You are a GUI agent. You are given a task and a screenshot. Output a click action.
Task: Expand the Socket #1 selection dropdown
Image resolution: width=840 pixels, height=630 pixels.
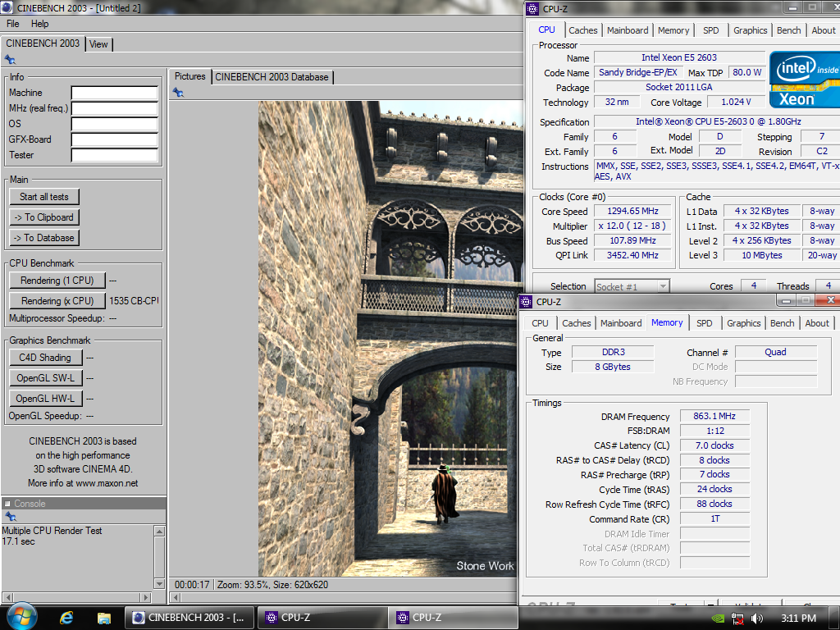pos(663,286)
